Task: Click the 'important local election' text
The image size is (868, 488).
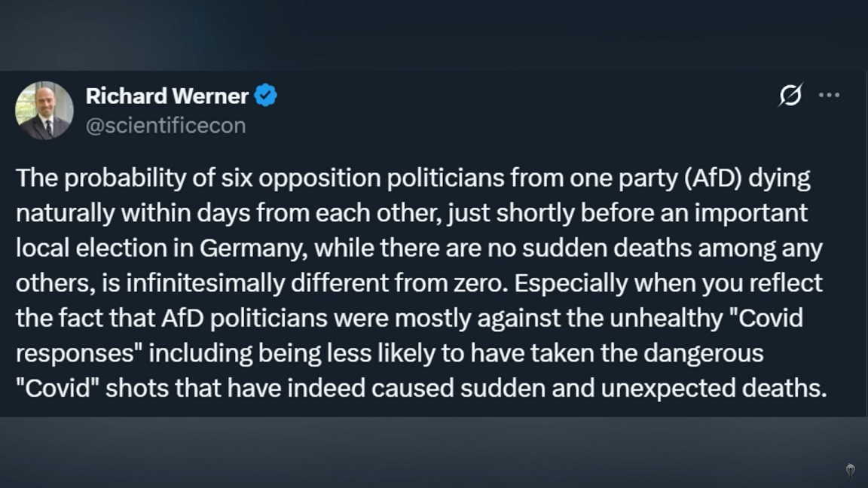Action: point(411,230)
